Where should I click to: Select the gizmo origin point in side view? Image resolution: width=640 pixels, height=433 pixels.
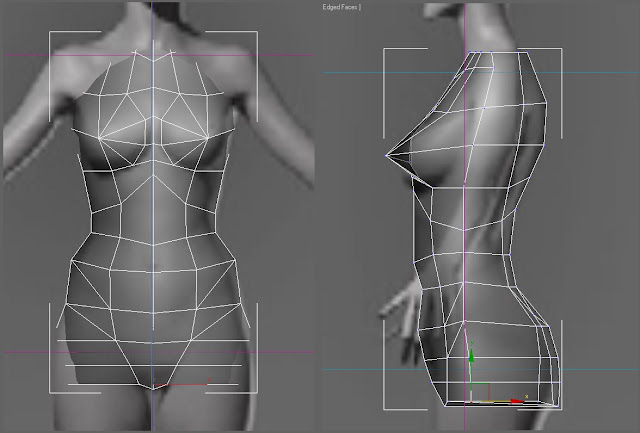pos(471,402)
